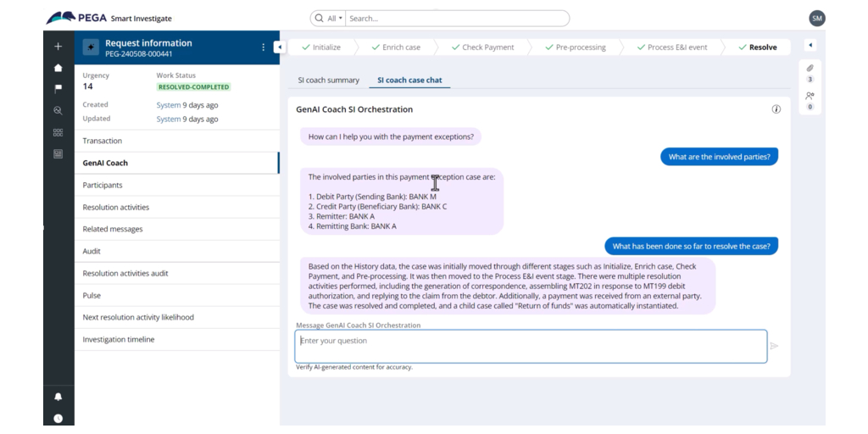Click the 'Debit Party (Sending Bank): BANK M' line
This screenshot has height=434, width=868.
coord(372,197)
